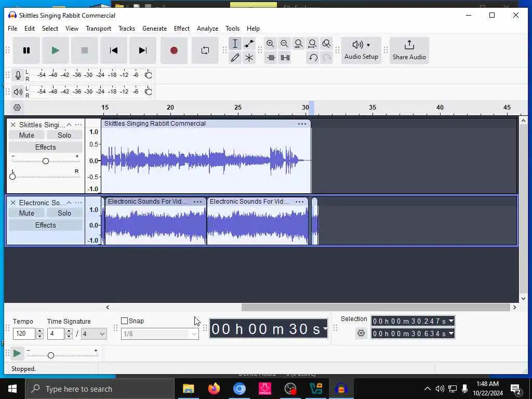Mute the Electronic Sounds track

[26, 213]
